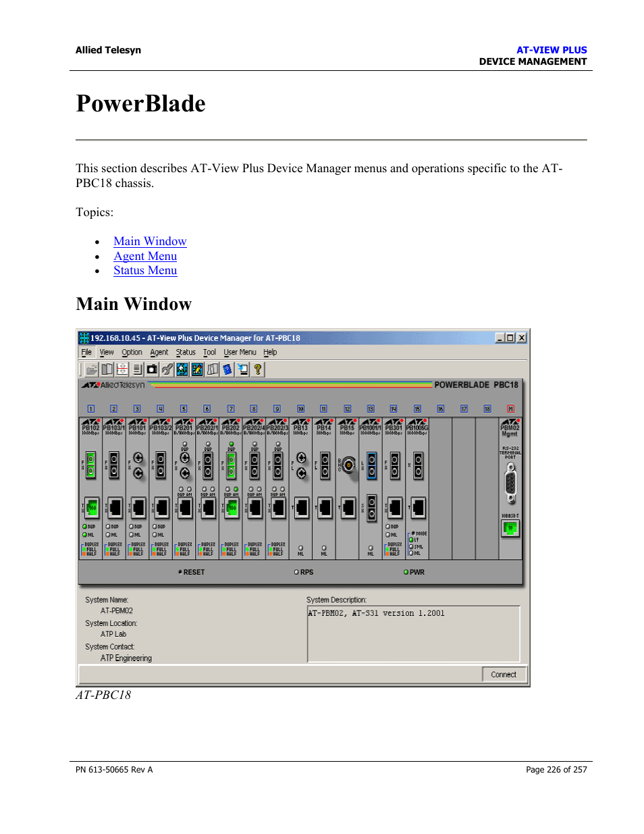The width and height of the screenshot is (644, 834).
Task: Click the text lines list toolbar icon
Action: [137, 369]
